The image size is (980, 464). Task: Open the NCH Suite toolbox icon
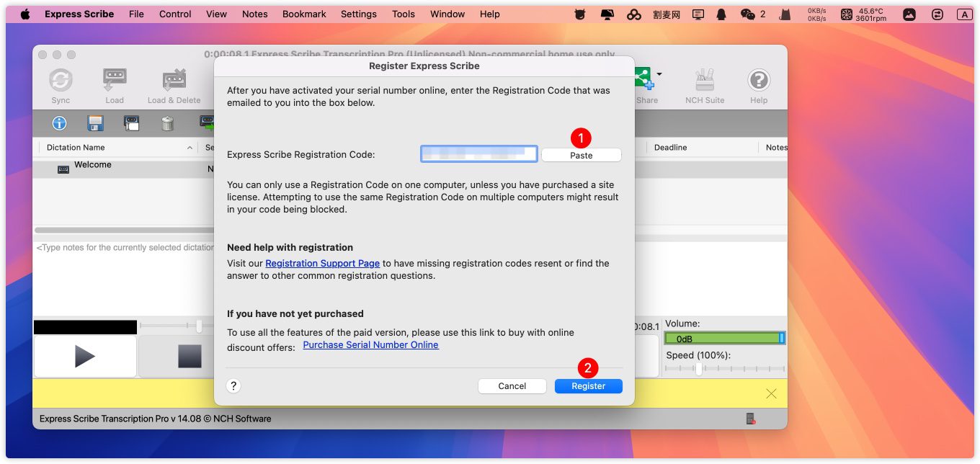(x=704, y=81)
